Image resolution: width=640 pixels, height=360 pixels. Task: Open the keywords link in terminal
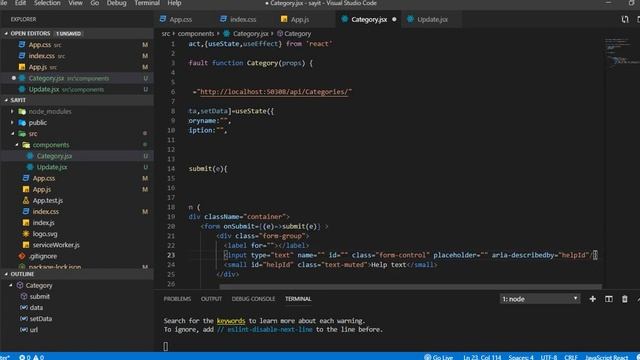231,321
